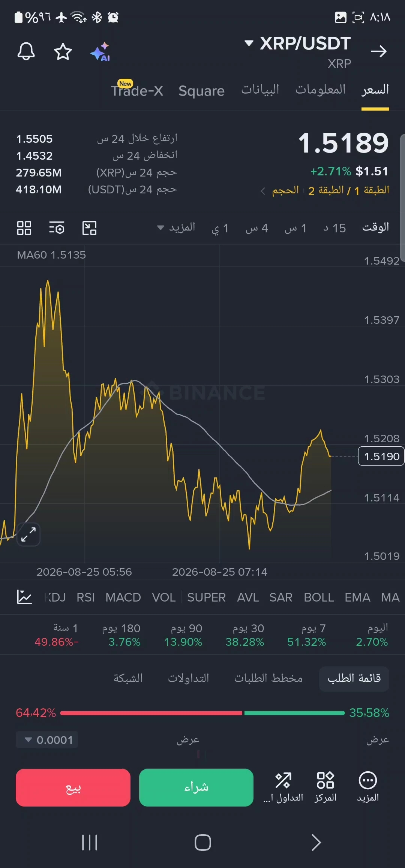This screenshot has width=405, height=868.
Task: Tap the 24h low value 1.4532
Action: pos(34,156)
